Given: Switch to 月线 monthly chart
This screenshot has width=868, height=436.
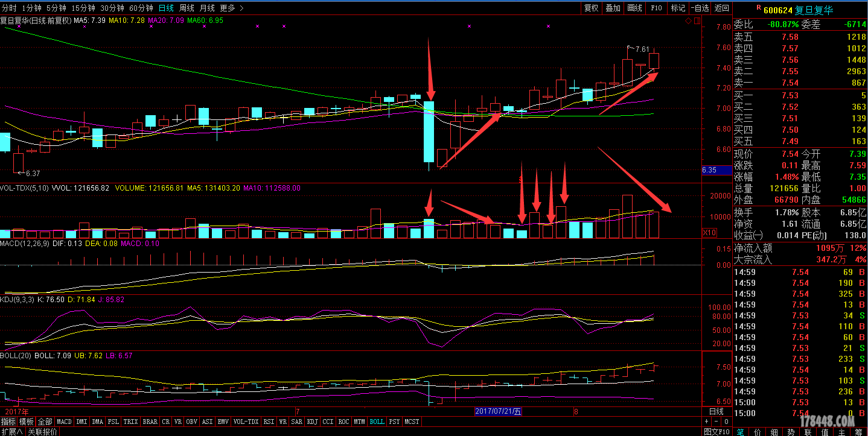Looking at the screenshot, I should tap(207, 8).
